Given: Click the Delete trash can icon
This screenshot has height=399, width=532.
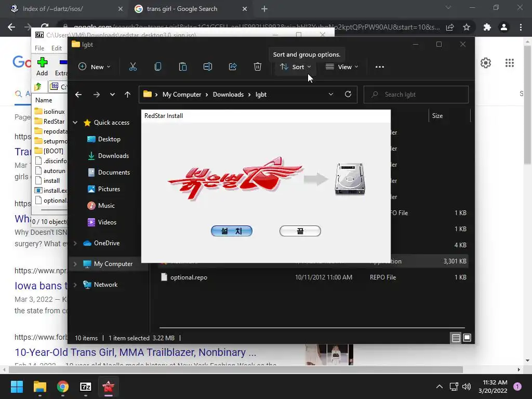Looking at the screenshot, I should (258, 67).
